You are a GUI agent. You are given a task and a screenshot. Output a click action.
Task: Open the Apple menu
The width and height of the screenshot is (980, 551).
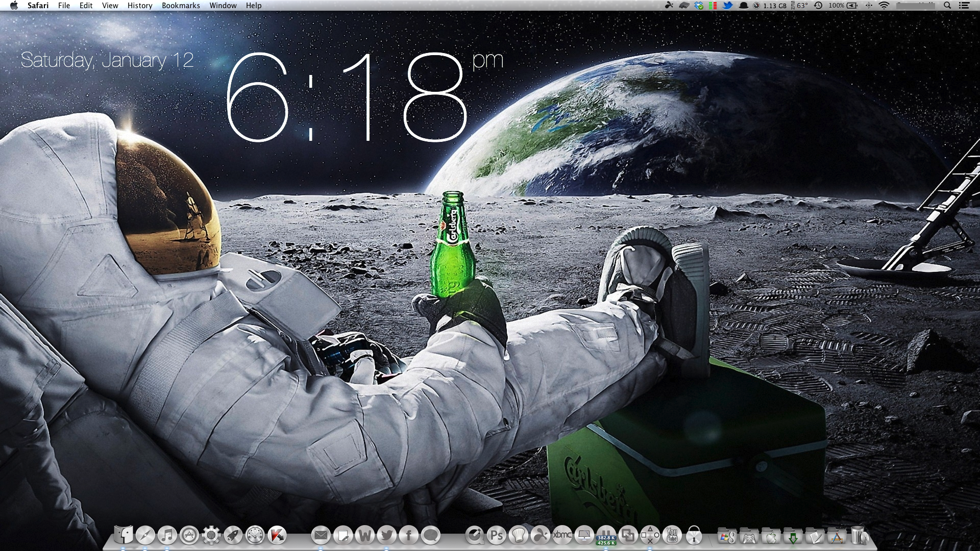point(14,6)
